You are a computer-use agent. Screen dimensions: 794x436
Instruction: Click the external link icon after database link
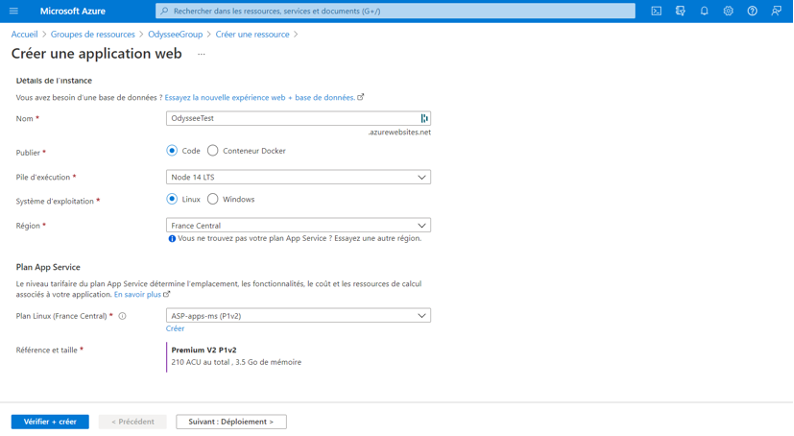coord(361,97)
